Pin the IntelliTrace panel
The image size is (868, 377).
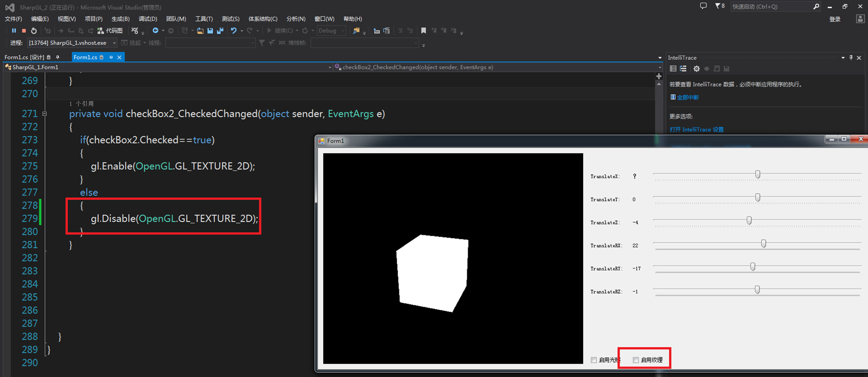pyautogui.click(x=851, y=58)
